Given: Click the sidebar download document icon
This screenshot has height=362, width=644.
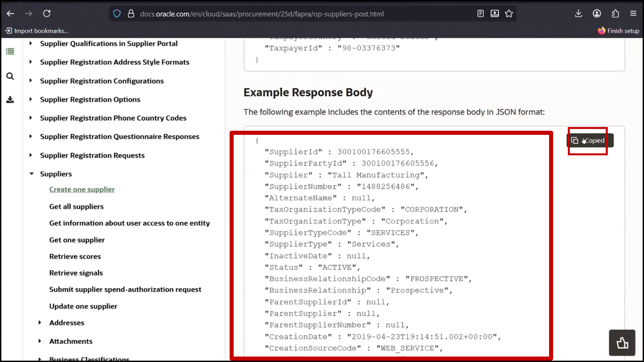Looking at the screenshot, I should pos(10,100).
